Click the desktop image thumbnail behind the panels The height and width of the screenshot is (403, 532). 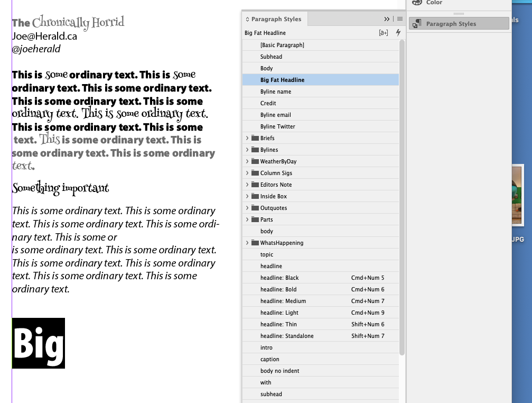pos(518,195)
